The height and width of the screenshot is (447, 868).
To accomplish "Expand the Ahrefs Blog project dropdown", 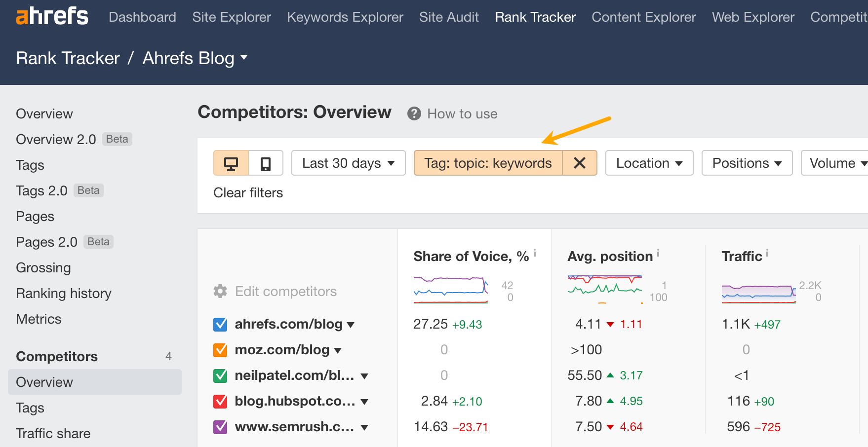I will coord(244,58).
